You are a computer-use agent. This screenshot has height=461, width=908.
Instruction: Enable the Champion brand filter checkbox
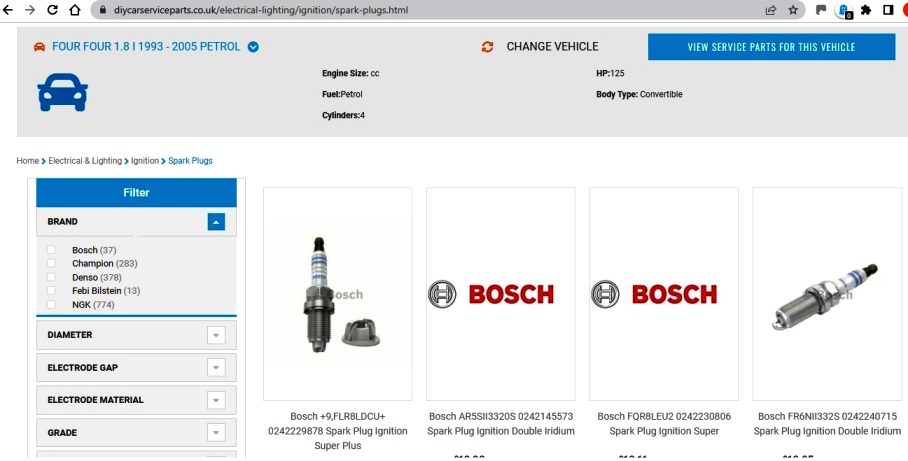pyautogui.click(x=51, y=264)
